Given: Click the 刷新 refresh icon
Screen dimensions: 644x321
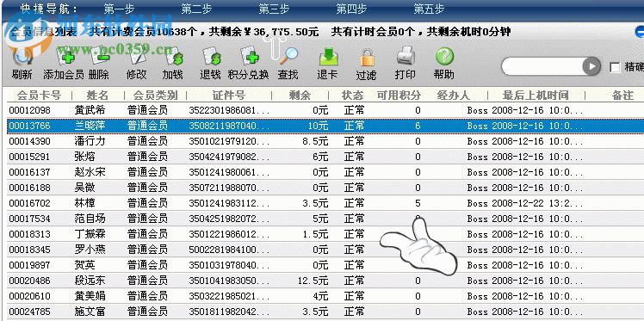Looking at the screenshot, I should point(22,57).
